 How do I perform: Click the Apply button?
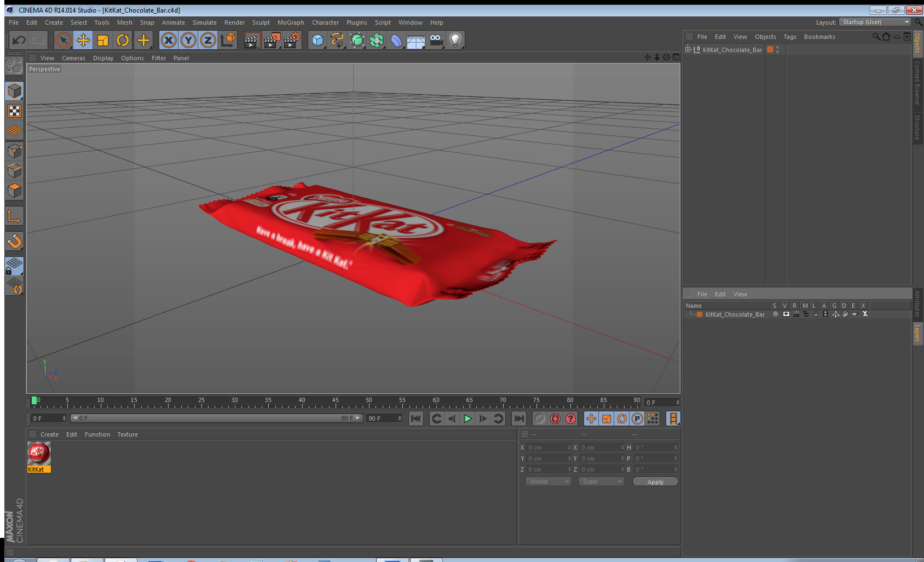tap(655, 482)
